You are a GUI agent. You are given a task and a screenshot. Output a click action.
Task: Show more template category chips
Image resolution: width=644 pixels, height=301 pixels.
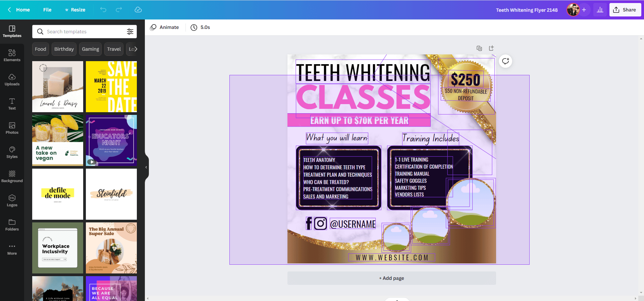click(x=136, y=49)
